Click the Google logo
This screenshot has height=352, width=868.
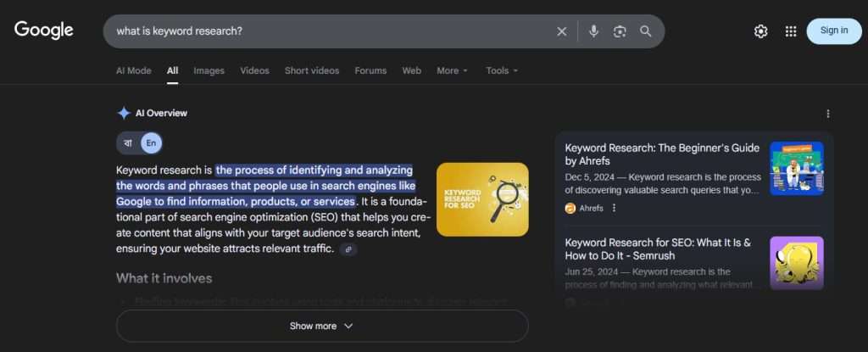(x=44, y=31)
